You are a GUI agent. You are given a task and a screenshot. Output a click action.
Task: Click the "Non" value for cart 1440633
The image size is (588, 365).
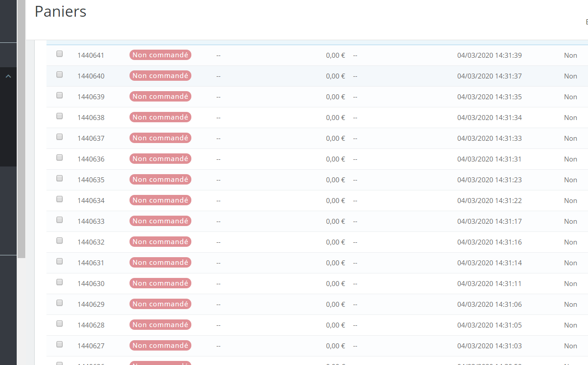coord(570,222)
